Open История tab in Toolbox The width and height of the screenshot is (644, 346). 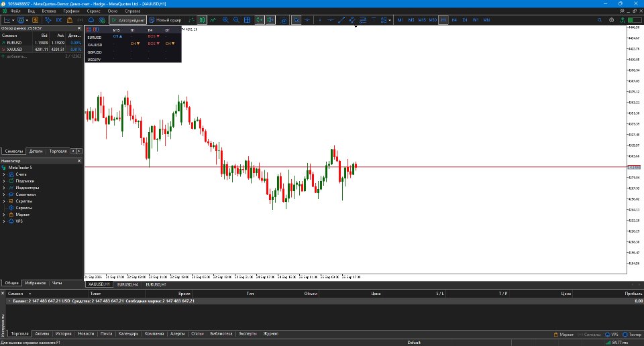(x=63, y=334)
